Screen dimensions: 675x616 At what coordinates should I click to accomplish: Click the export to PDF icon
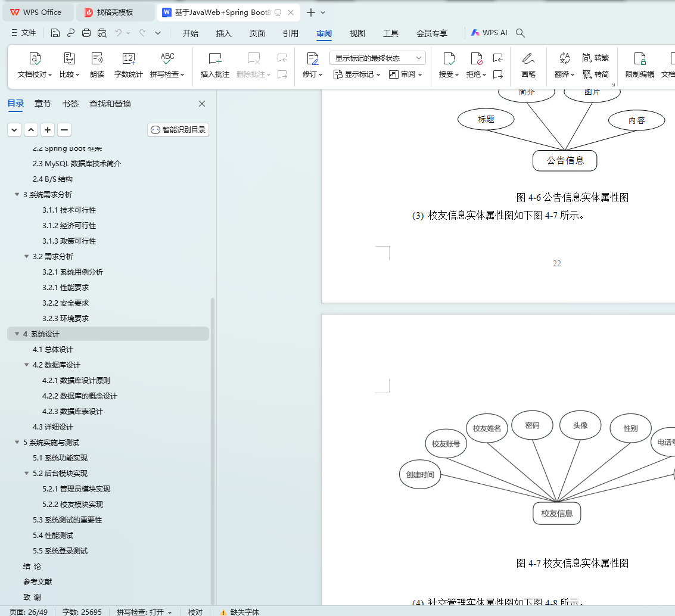(71, 33)
